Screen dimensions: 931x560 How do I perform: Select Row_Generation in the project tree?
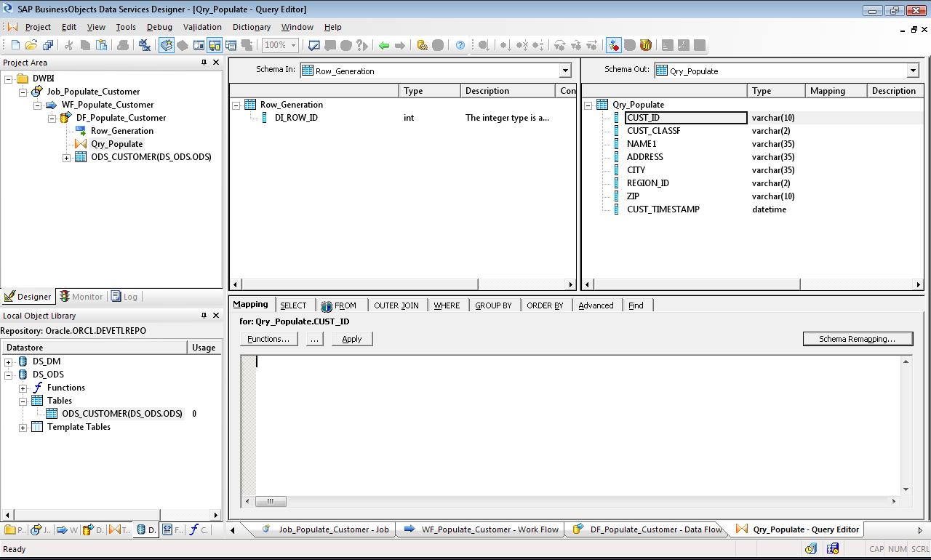tap(121, 131)
